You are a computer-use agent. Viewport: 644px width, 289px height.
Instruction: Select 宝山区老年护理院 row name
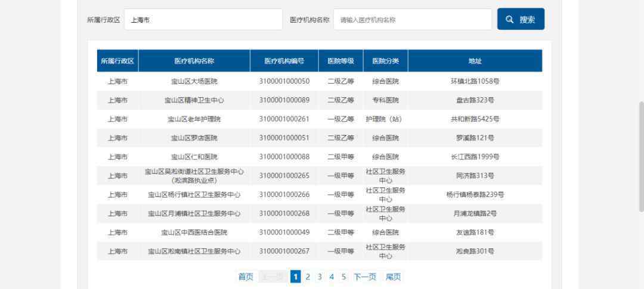194,119
